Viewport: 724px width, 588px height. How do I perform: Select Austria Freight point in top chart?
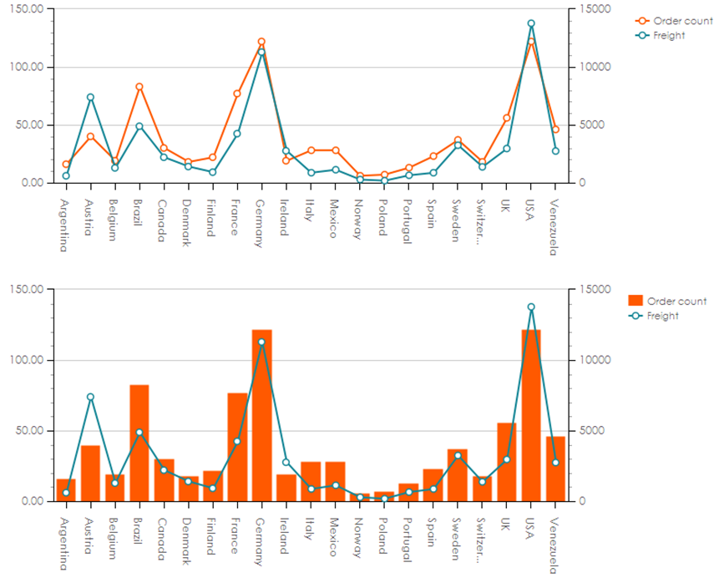[90, 97]
